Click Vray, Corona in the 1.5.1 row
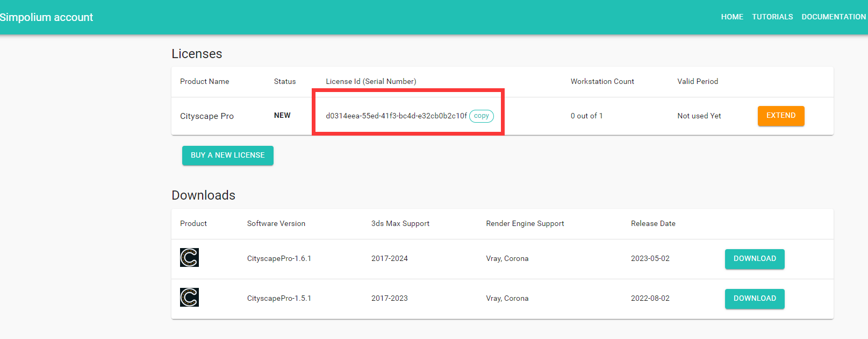868x339 pixels. click(507, 298)
